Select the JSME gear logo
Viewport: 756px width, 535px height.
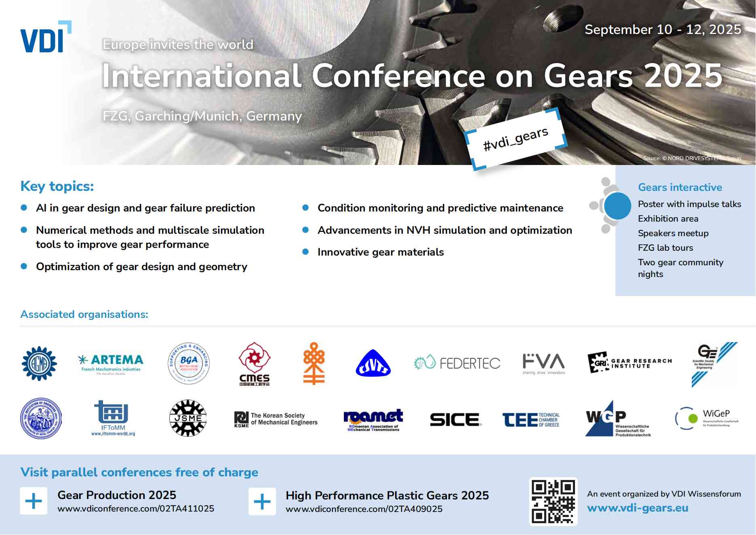pos(188,418)
